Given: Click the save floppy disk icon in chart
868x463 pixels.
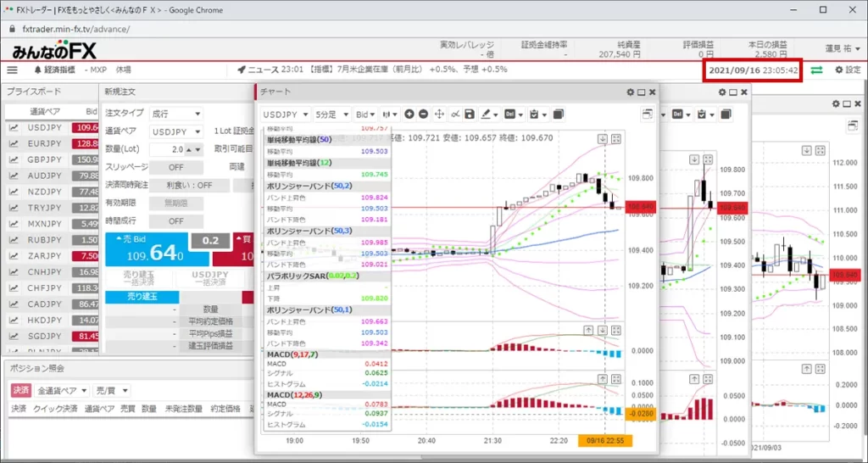Looking at the screenshot, I should tap(469, 114).
